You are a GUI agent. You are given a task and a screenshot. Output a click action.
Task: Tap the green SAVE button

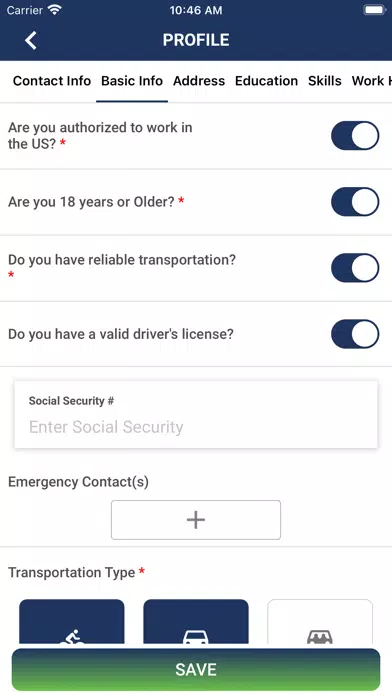click(196, 669)
